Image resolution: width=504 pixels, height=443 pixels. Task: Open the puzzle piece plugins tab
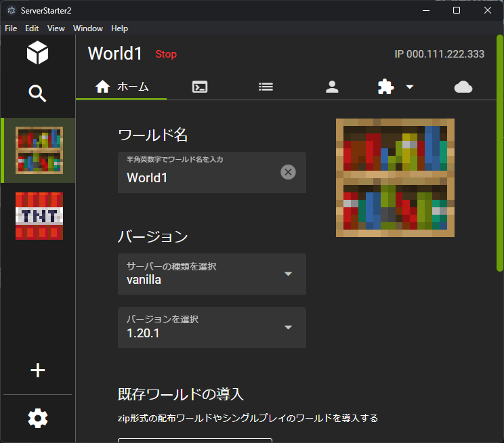[385, 87]
